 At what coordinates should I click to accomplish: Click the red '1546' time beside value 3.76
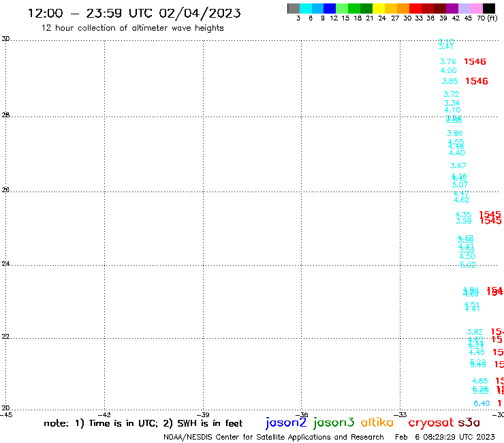[475, 61]
